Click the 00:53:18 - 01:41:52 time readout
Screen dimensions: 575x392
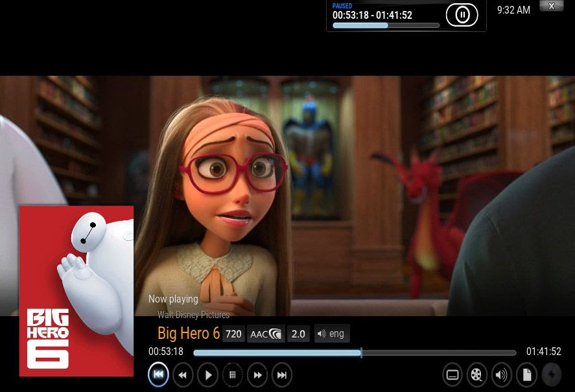pos(372,15)
